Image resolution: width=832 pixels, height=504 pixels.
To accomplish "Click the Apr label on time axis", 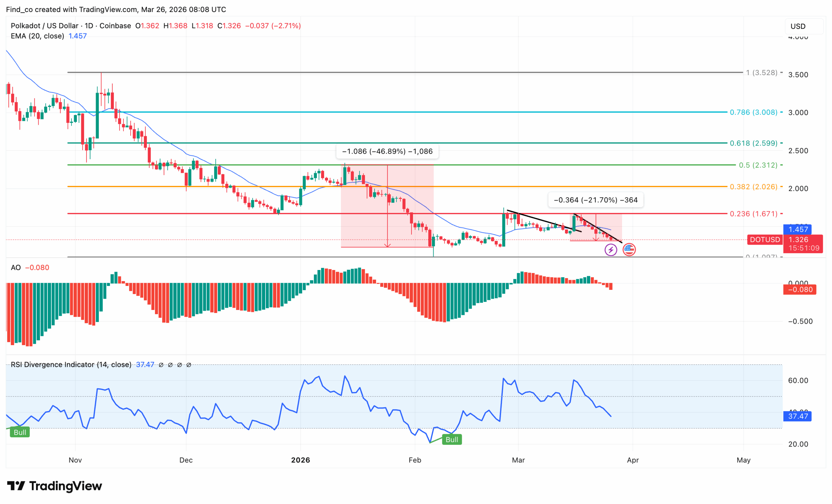I will click(x=633, y=460).
